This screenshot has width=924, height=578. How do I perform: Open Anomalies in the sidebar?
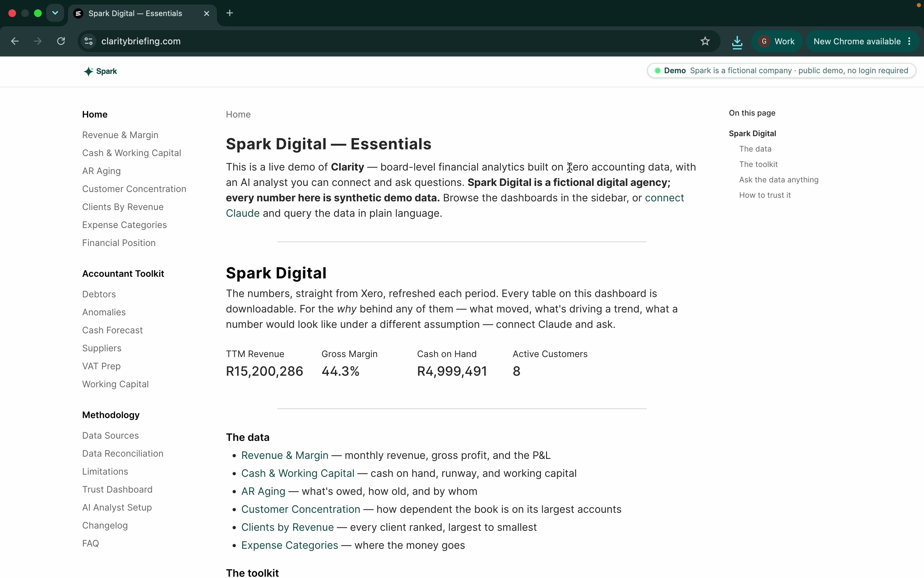(104, 312)
